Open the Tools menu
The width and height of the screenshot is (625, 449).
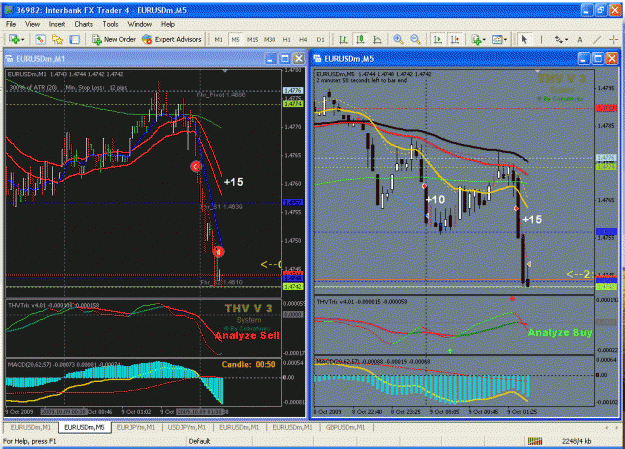pyautogui.click(x=110, y=24)
